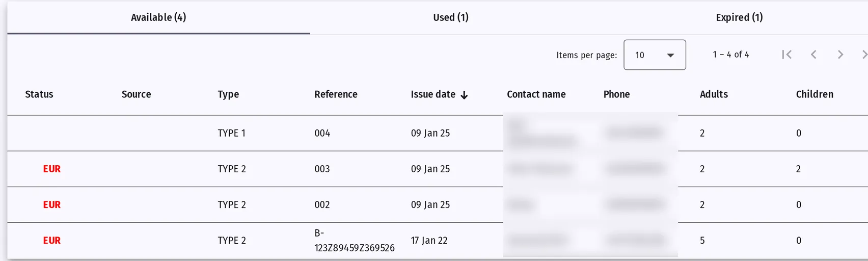
Task: Click the Issue date sort arrow icon
Action: pos(464,95)
